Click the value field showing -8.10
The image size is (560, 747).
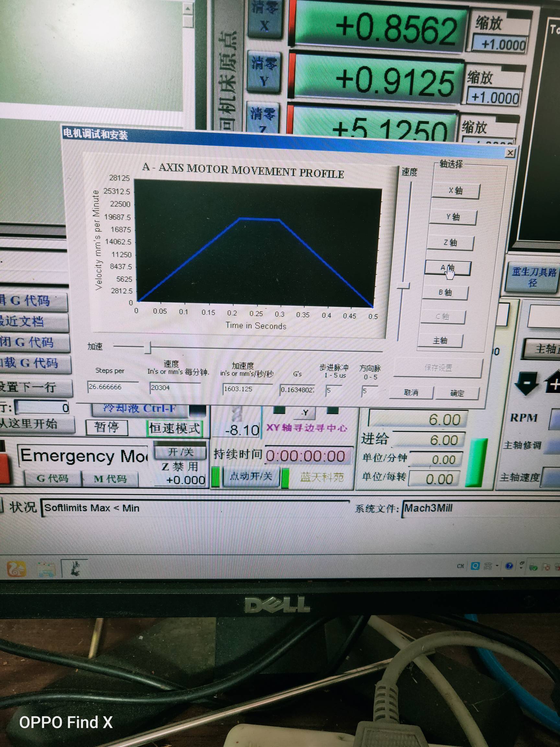[237, 430]
